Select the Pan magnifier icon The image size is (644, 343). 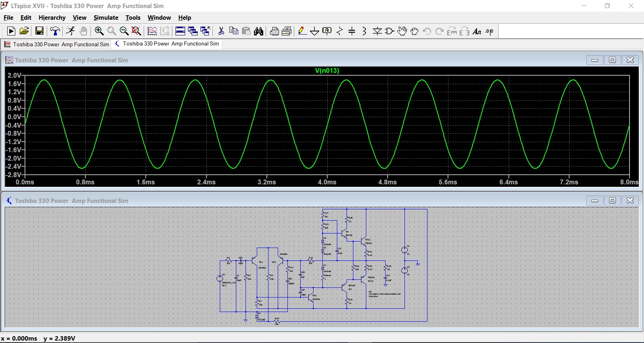coord(111,31)
